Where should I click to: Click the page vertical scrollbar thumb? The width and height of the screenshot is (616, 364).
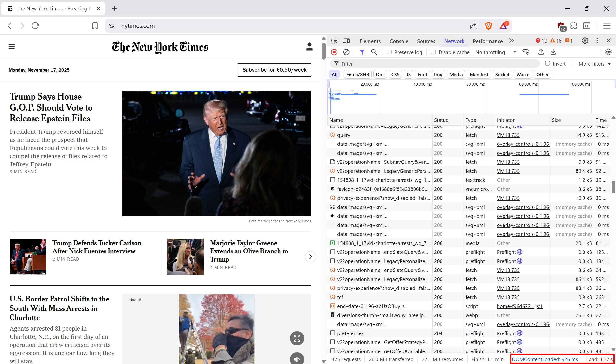click(x=324, y=51)
